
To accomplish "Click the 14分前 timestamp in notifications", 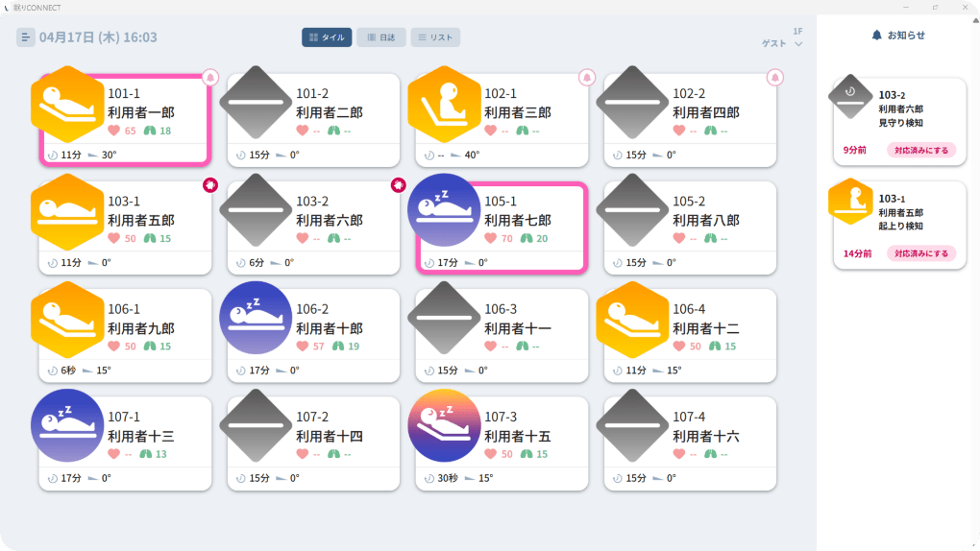I will [x=857, y=253].
